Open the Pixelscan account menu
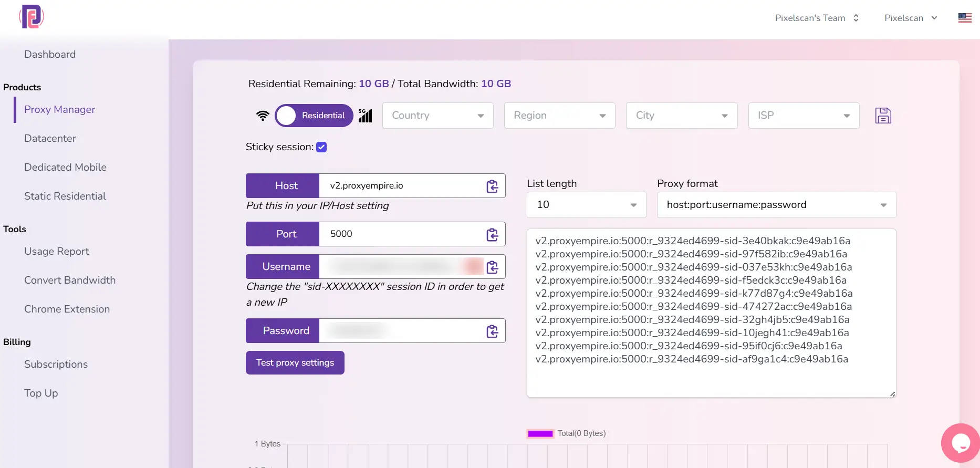Screen dimensions: 980x468 click(x=911, y=18)
